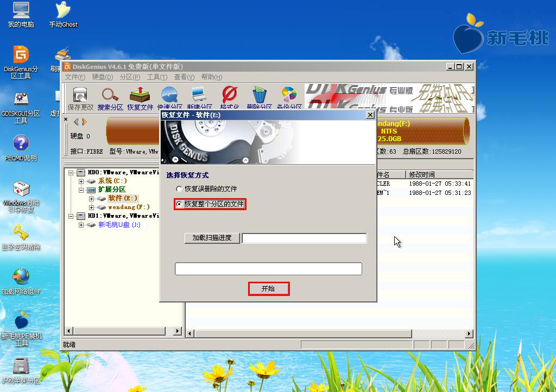Viewport: 556px width, 392px height.
Task: Collapse the 扩展分区 node
Action: pyautogui.click(x=81, y=191)
